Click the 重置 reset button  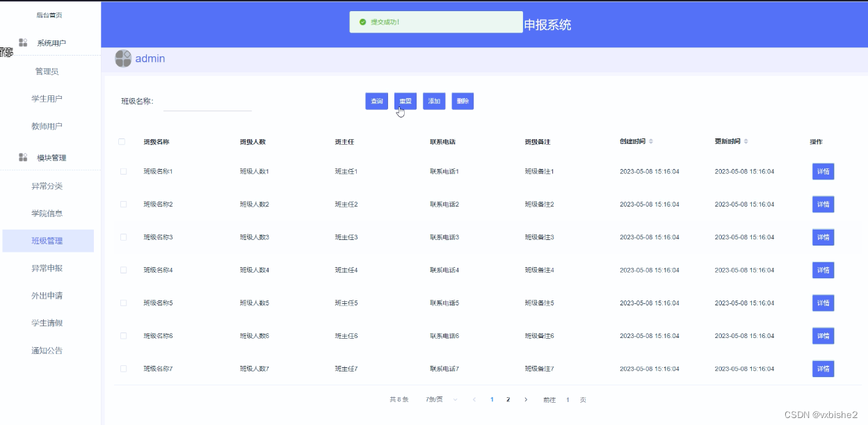click(x=405, y=101)
